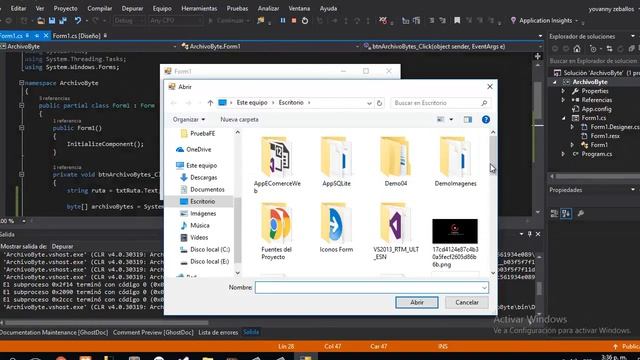Open the view options dropdown arrow
The height and width of the screenshot is (360, 640).
click(x=451, y=120)
